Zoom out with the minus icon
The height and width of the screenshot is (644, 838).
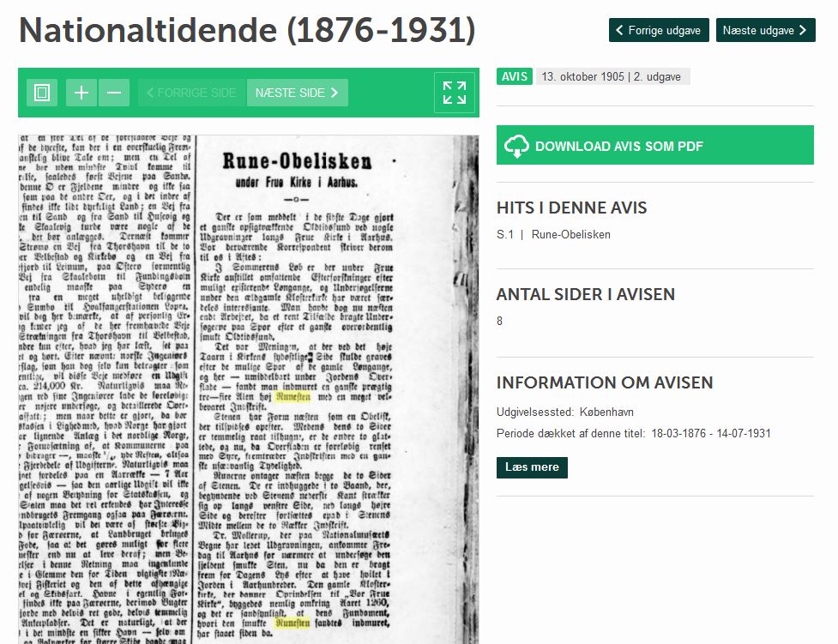114,93
